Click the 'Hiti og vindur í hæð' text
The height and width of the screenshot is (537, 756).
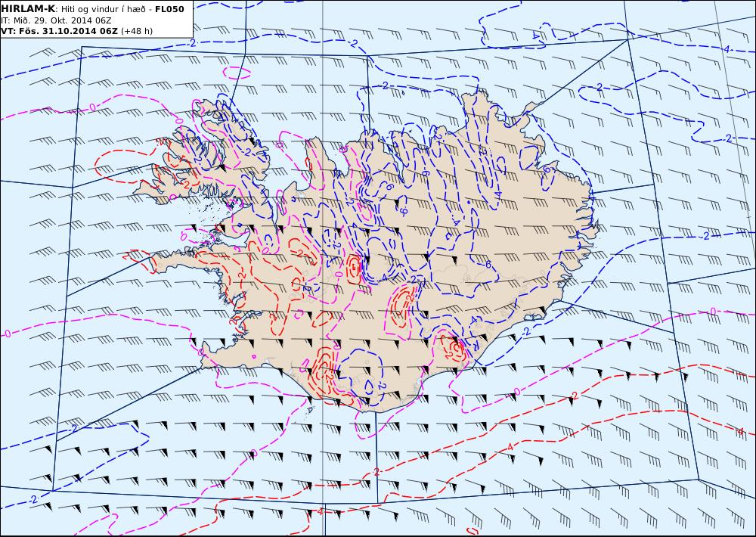pyautogui.click(x=103, y=9)
